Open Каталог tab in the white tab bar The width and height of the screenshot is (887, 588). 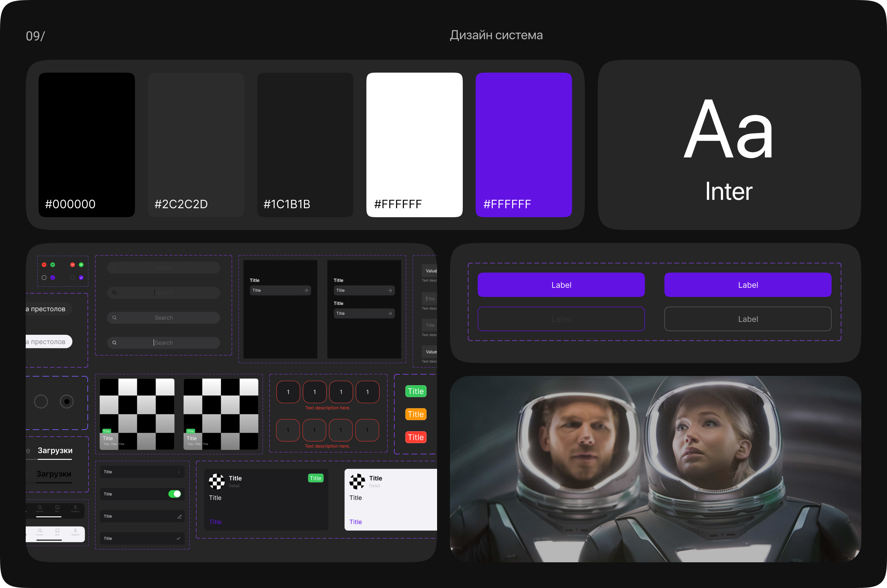click(x=40, y=532)
